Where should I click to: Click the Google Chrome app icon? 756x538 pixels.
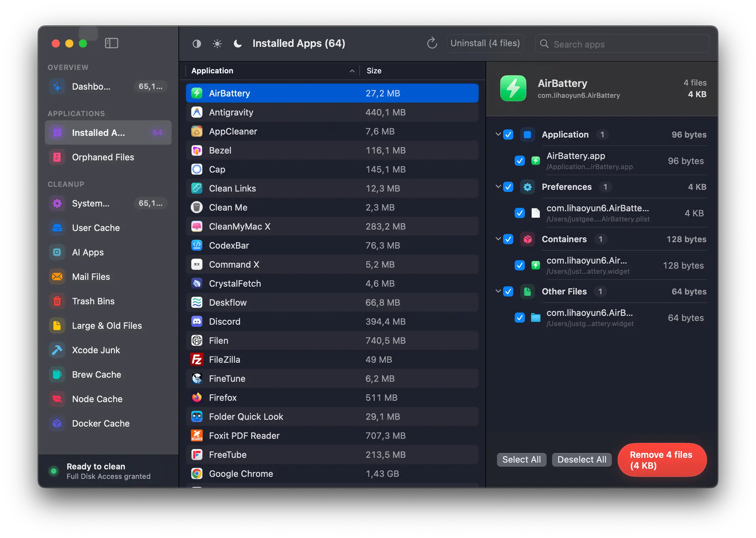[x=197, y=473]
